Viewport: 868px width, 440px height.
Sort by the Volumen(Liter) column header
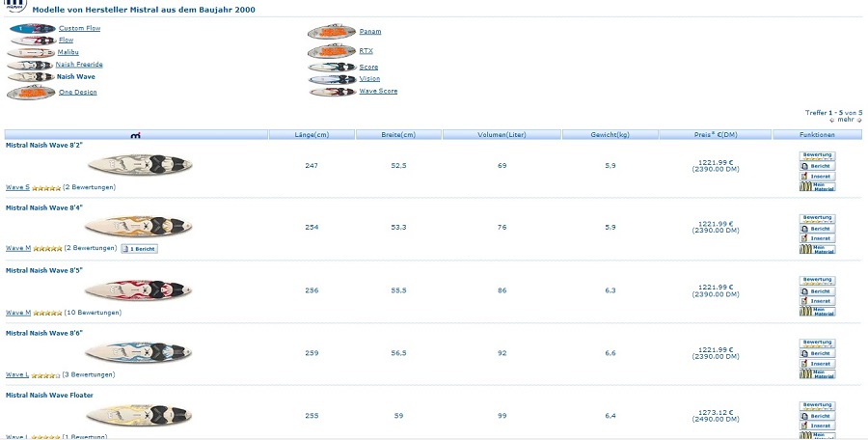point(502,135)
